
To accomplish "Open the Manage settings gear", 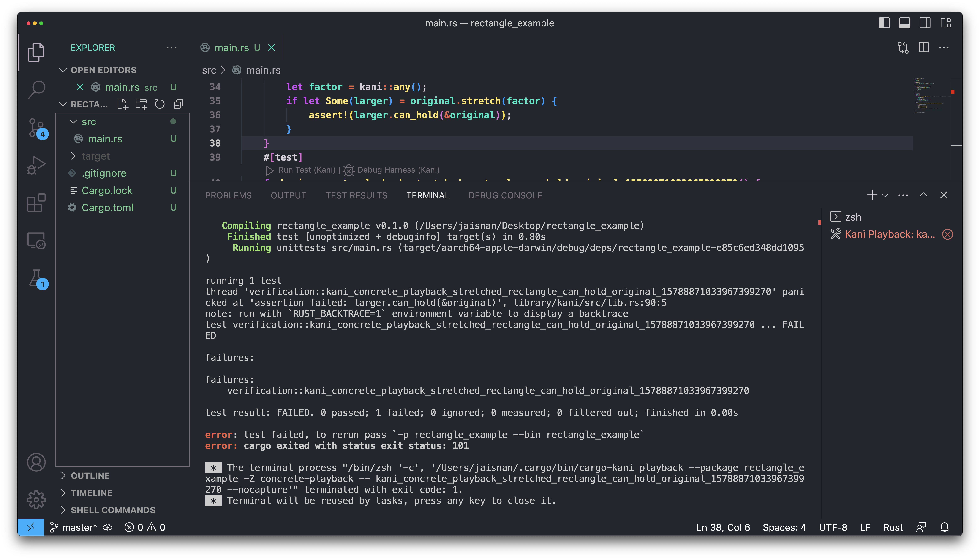I will (36, 499).
